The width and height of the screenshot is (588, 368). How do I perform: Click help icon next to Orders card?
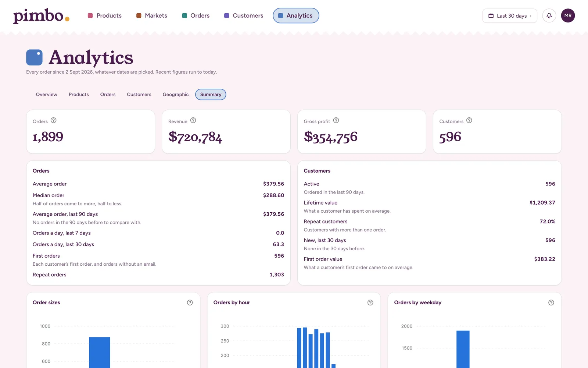pyautogui.click(x=54, y=120)
